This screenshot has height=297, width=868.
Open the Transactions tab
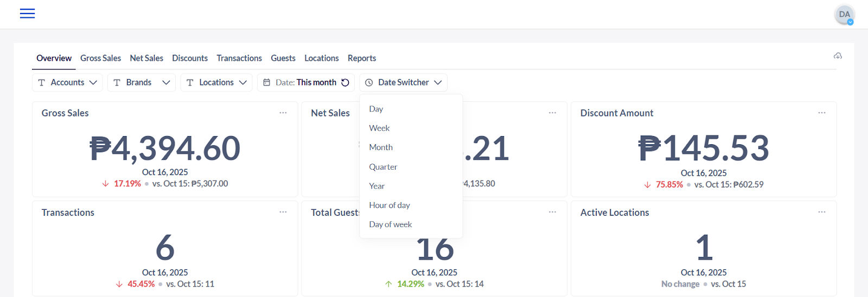[239, 58]
